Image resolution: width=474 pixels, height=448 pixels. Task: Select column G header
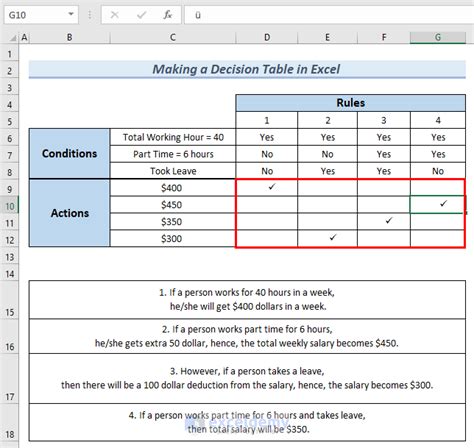coord(438,38)
